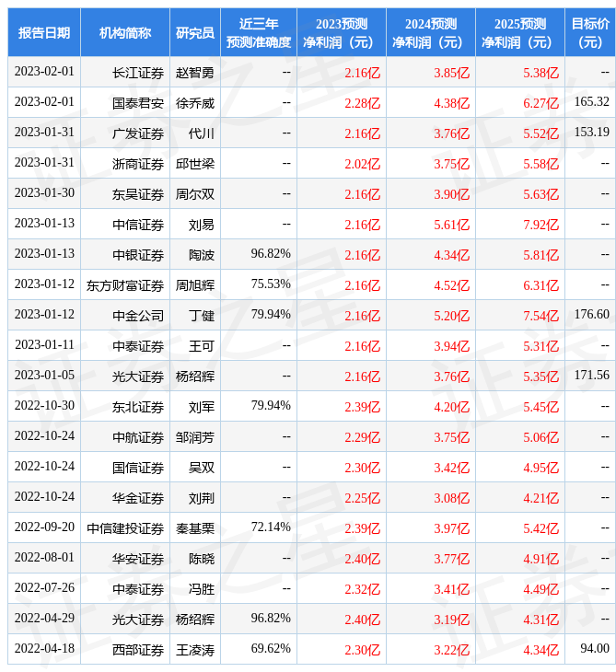The width and height of the screenshot is (616, 672).
Task: Select institution 华安证券
Action: 138,560
